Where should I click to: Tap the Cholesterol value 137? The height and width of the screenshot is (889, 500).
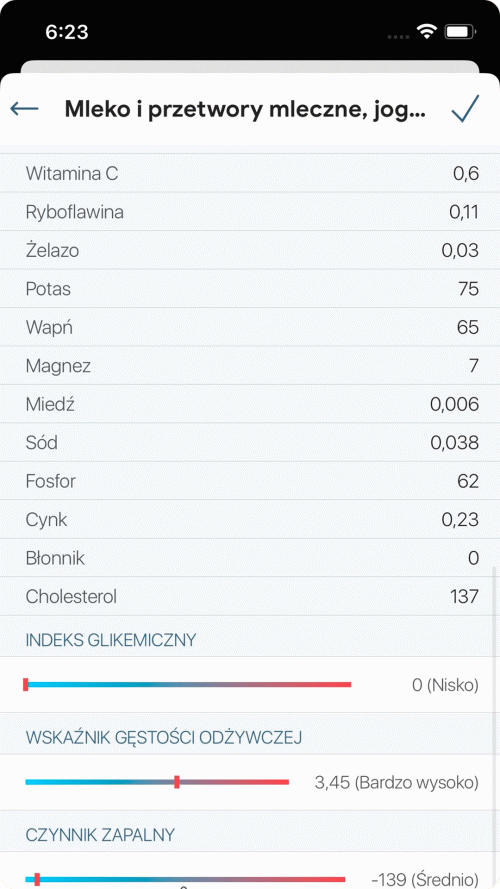pos(463,596)
